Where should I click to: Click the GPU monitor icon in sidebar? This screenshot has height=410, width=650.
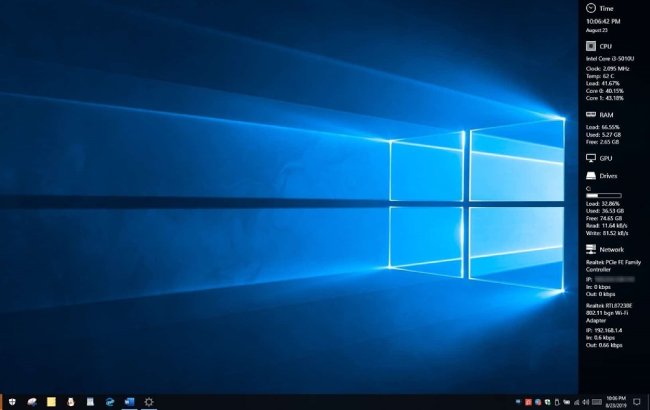(591, 158)
